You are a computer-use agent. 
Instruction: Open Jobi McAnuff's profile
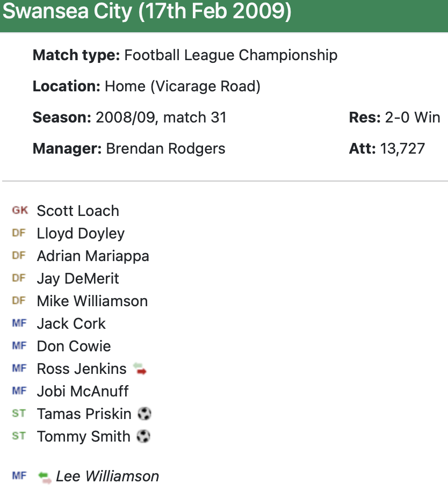click(x=83, y=391)
